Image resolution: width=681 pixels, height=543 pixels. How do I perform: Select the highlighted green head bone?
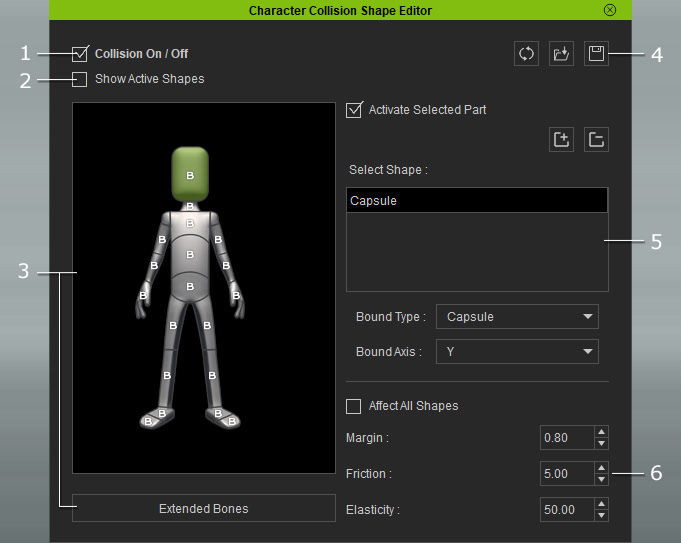pyautogui.click(x=190, y=175)
